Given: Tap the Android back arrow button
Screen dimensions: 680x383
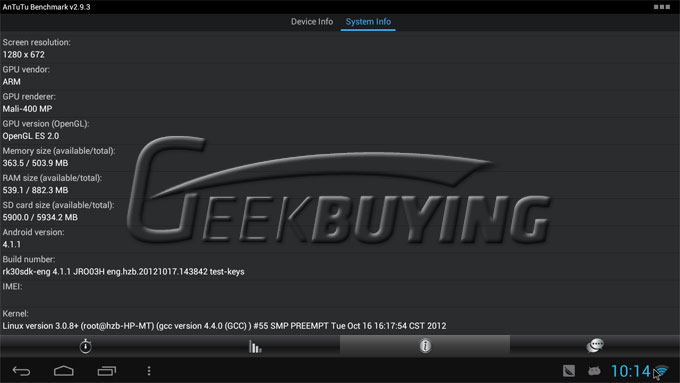Looking at the screenshot, I should pyautogui.click(x=21, y=371).
